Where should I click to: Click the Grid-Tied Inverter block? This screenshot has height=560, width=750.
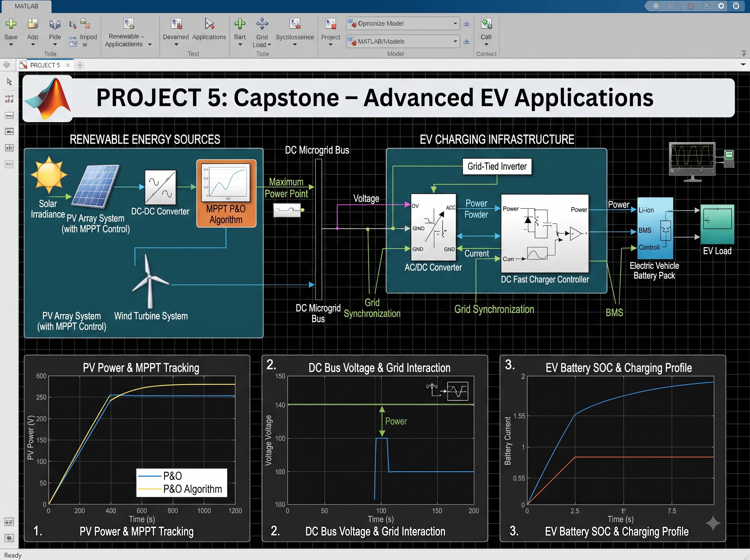(497, 167)
